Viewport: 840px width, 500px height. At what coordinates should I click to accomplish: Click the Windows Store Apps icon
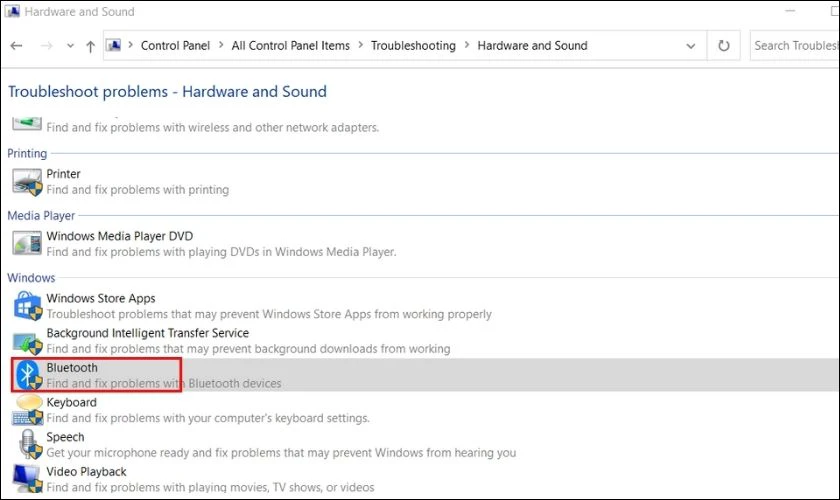pyautogui.click(x=27, y=306)
